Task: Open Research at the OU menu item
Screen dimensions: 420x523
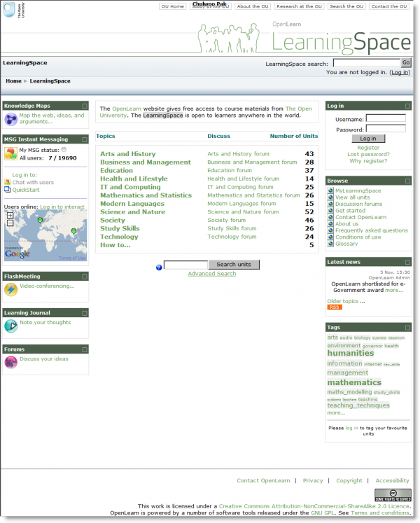Action: pos(299,6)
